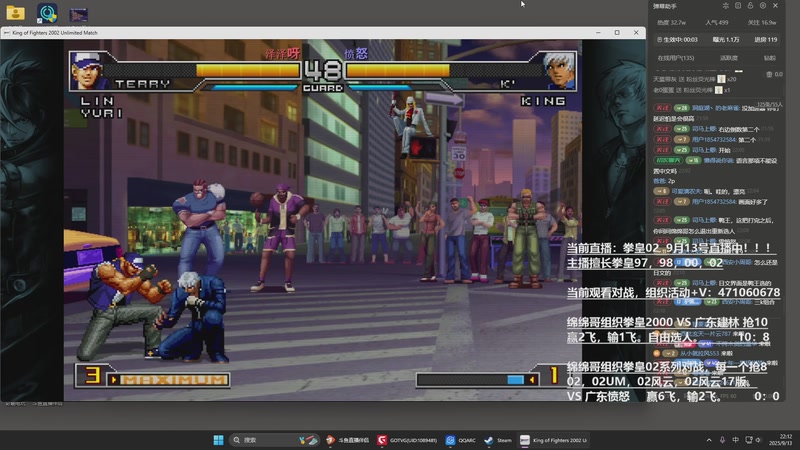Open the Windows Start menu
Screen dimensions: 800x450
click(x=218, y=440)
